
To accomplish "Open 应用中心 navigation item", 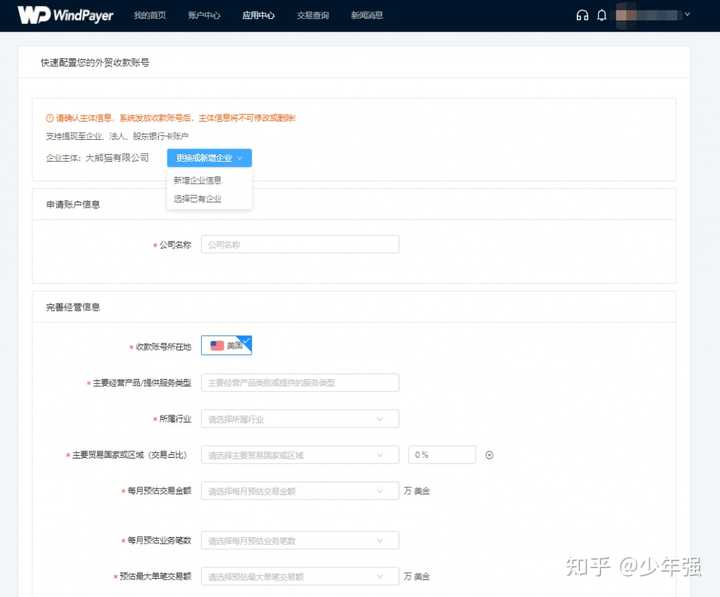I will coord(259,15).
